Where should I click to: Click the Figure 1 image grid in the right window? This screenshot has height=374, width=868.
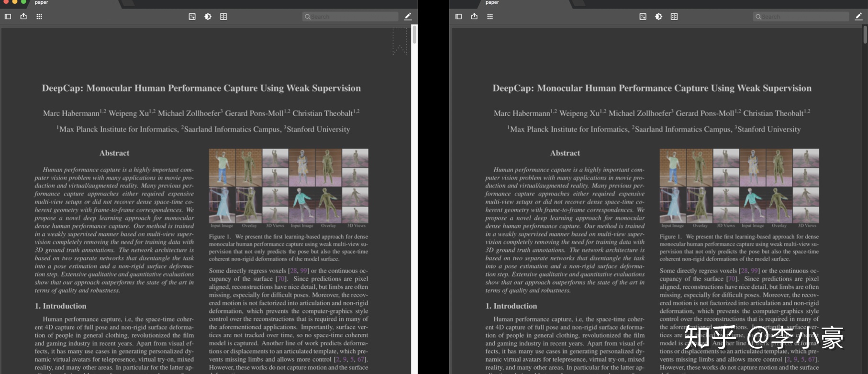[739, 186]
